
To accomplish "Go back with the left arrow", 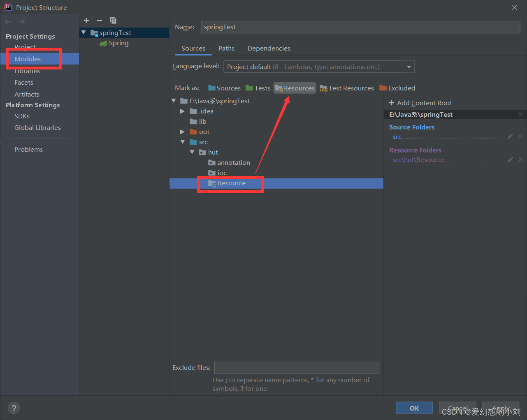I will [8, 22].
